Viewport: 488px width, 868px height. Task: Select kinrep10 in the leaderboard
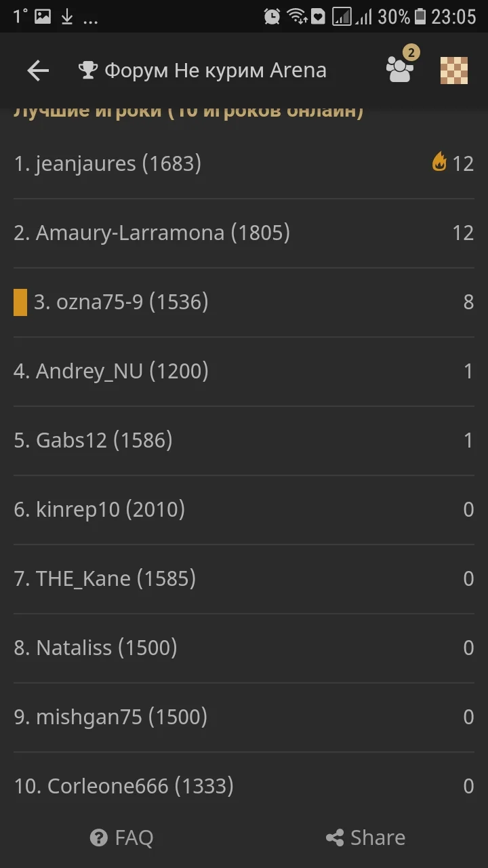pyautogui.click(x=100, y=510)
